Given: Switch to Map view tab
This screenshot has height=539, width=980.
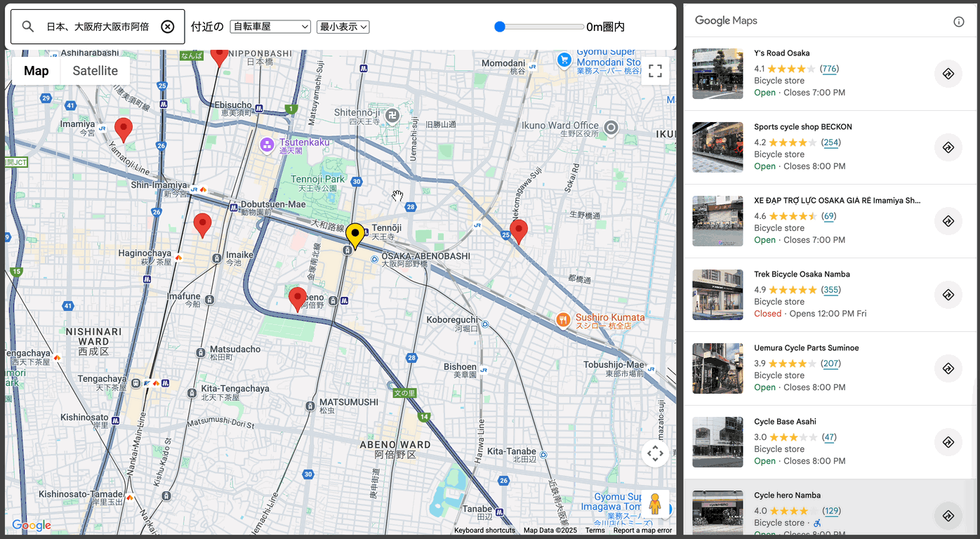Looking at the screenshot, I should click(37, 71).
